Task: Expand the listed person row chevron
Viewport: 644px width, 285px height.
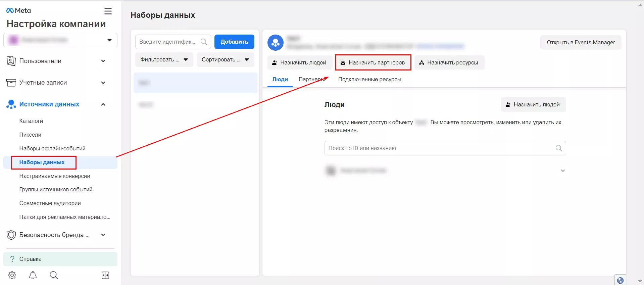Action: [563, 171]
